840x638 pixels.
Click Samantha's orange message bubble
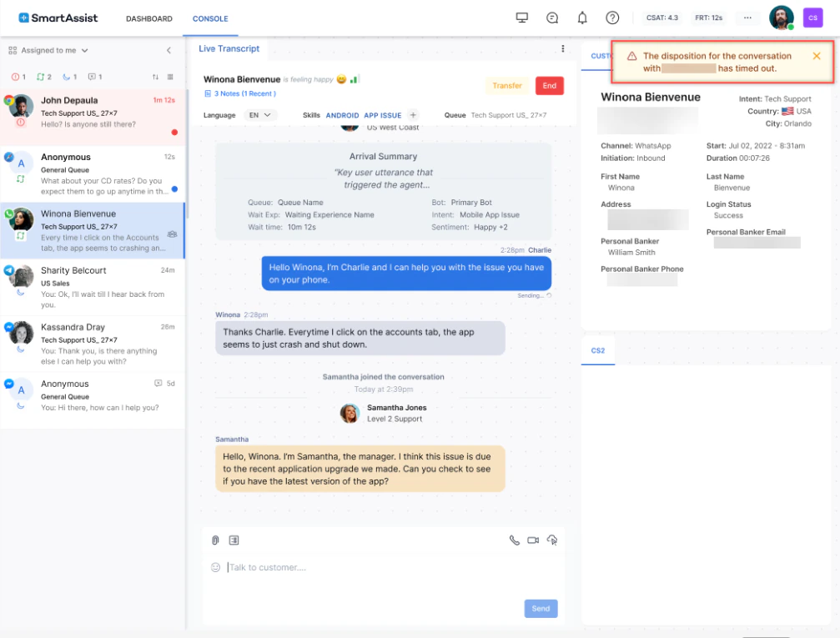pos(360,469)
